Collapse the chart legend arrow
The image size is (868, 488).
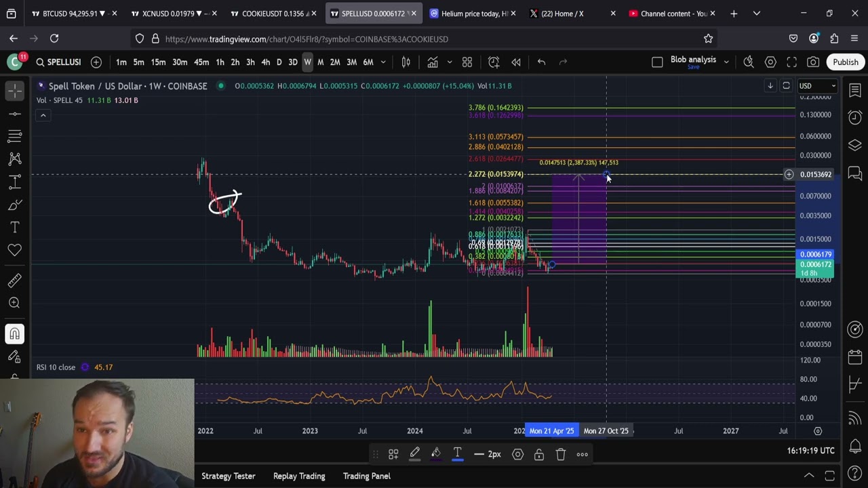click(x=43, y=115)
